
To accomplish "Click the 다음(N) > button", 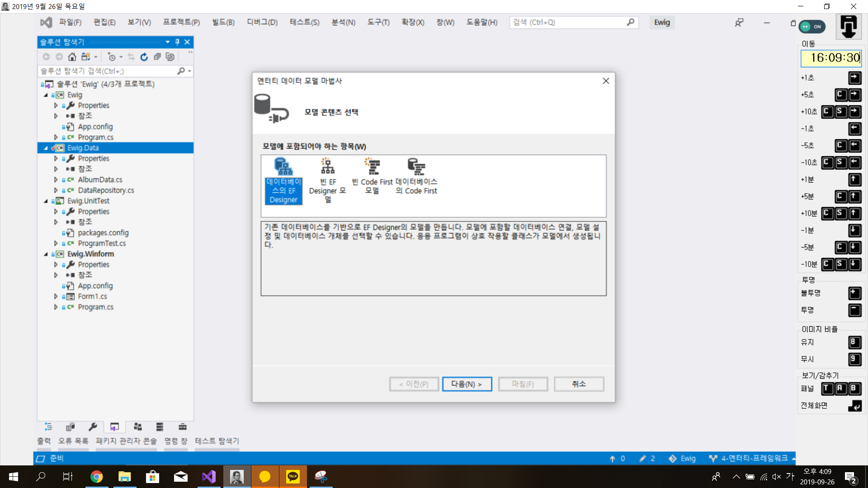I will coord(467,384).
